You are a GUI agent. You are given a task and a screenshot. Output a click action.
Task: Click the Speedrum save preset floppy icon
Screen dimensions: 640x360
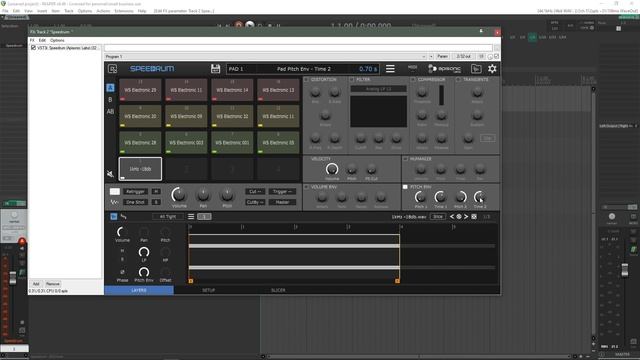click(215, 69)
